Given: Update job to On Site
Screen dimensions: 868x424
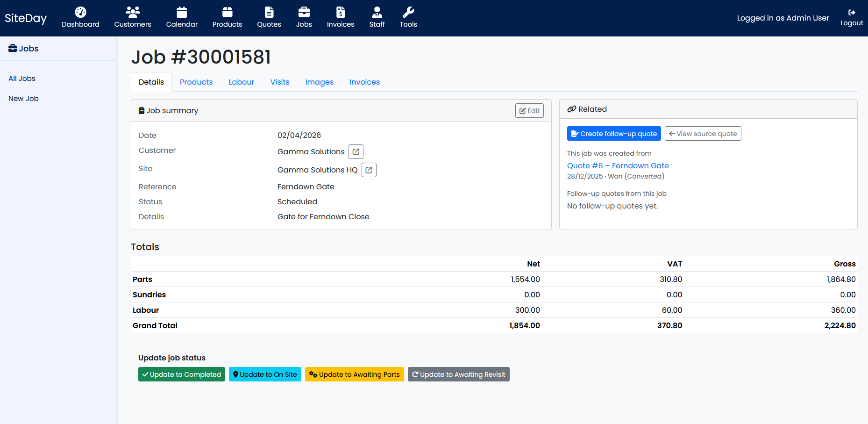Looking at the screenshot, I should pyautogui.click(x=265, y=374).
